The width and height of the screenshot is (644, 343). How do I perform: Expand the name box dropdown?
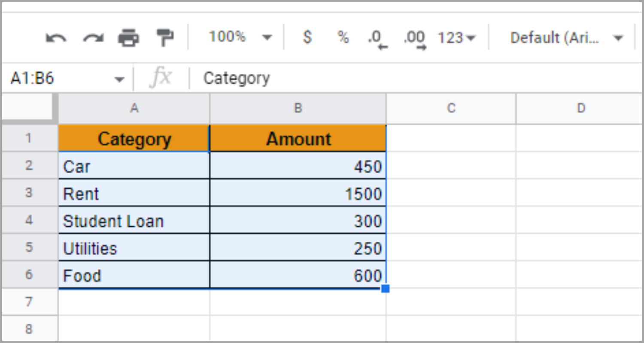click(x=119, y=78)
